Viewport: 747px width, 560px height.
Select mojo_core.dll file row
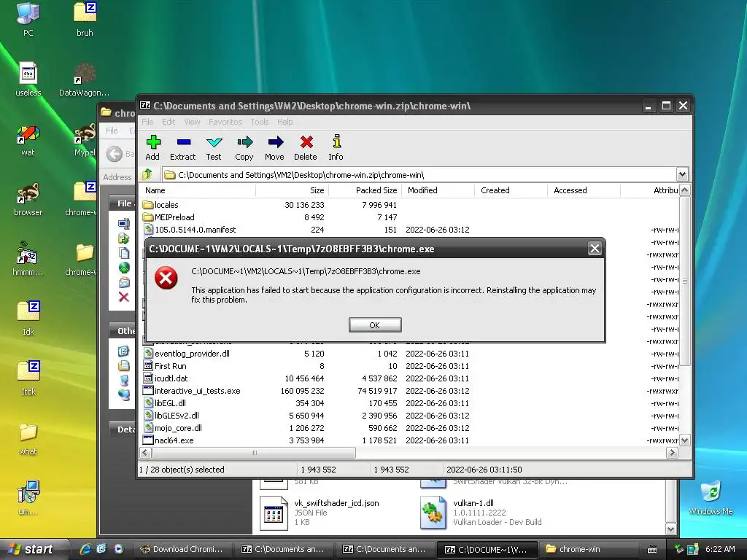pos(409,427)
